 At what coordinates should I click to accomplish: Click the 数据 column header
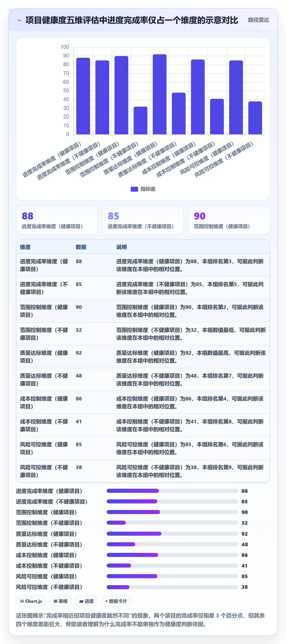click(81, 247)
